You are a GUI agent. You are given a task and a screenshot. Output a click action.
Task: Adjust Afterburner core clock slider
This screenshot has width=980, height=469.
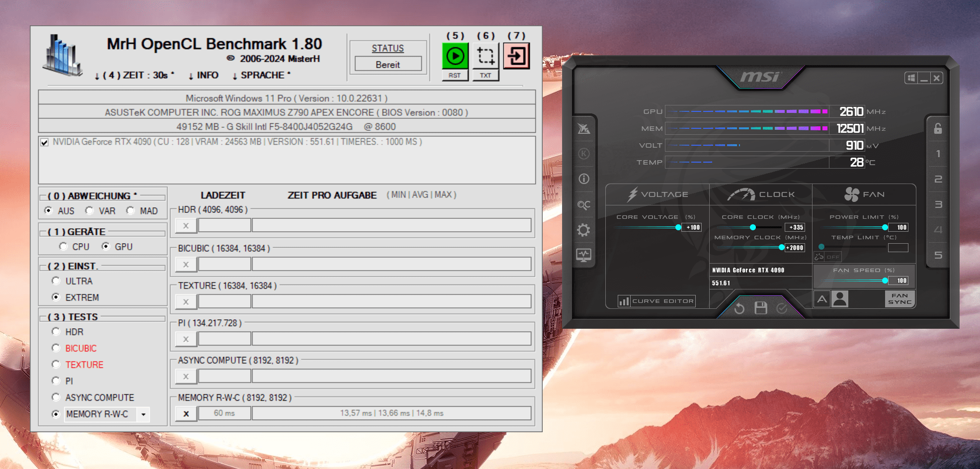[753, 227]
